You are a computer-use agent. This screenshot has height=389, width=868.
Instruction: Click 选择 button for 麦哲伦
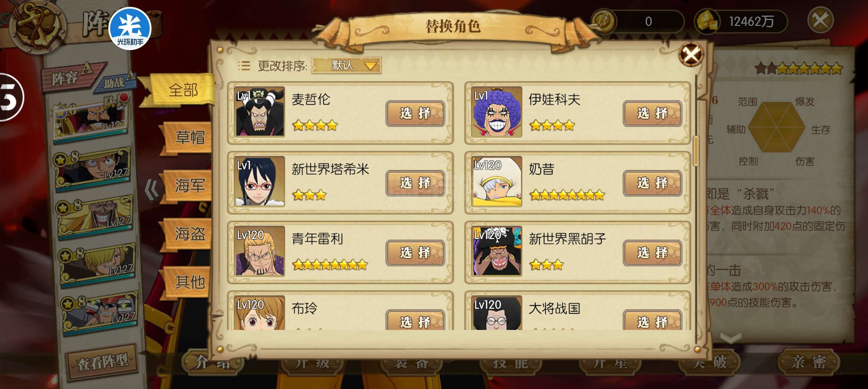pyautogui.click(x=415, y=113)
